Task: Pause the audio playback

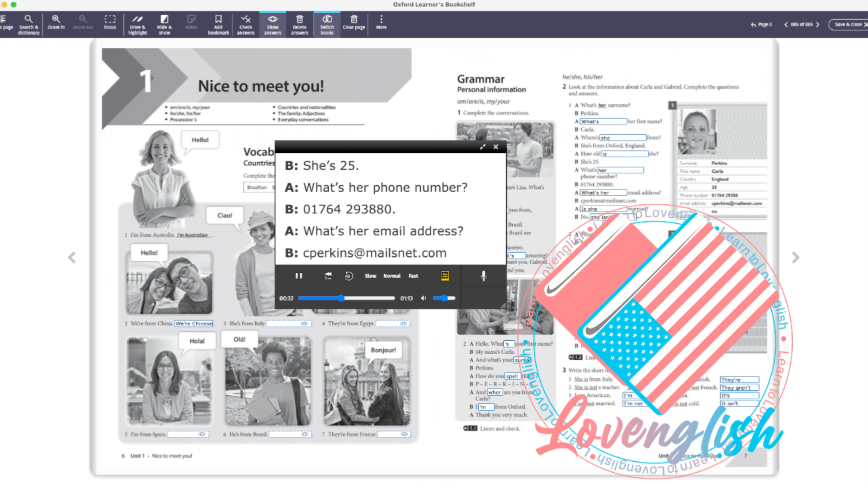Action: (x=298, y=276)
